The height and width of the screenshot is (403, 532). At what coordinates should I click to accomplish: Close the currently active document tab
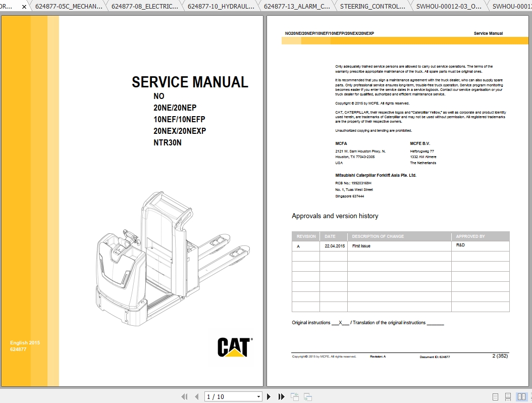(x=24, y=7)
